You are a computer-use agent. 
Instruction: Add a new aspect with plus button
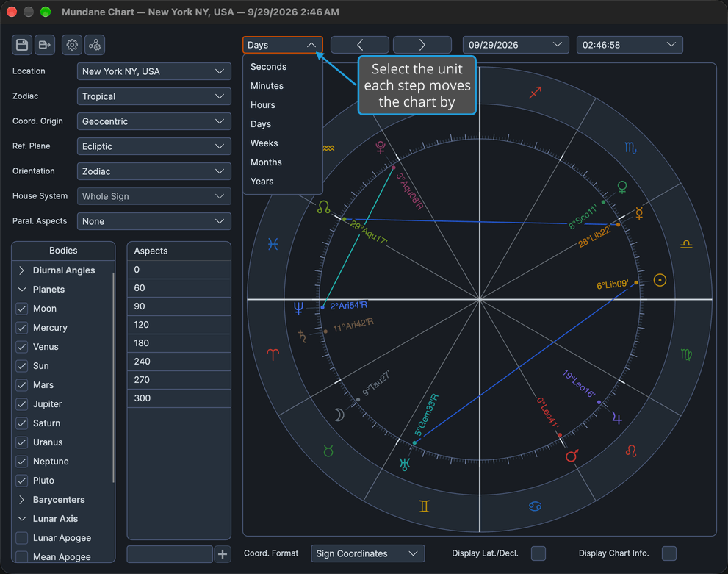[223, 554]
